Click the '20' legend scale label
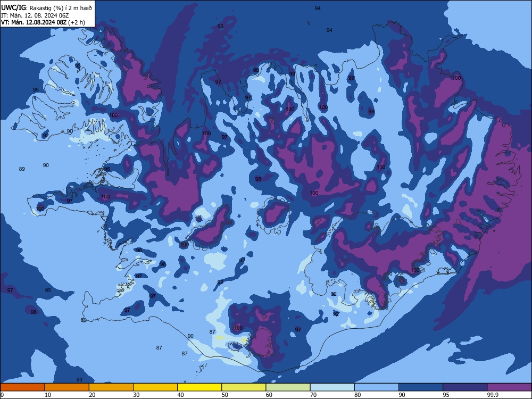 [92, 395]
